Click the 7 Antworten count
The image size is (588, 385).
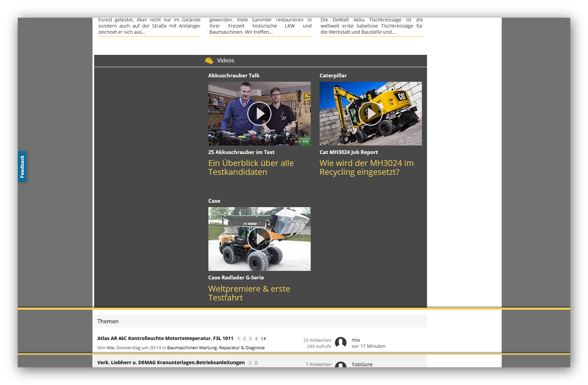point(319,364)
